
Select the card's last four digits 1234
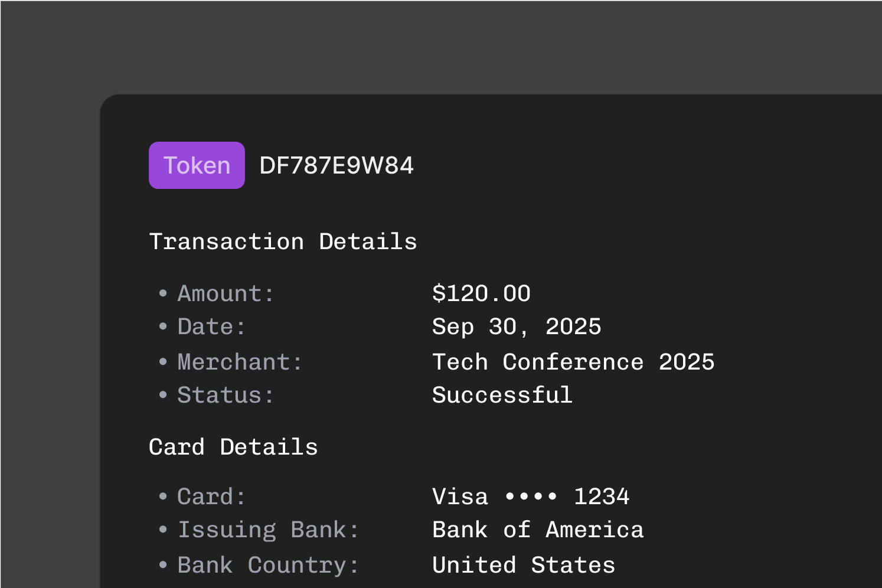click(602, 497)
